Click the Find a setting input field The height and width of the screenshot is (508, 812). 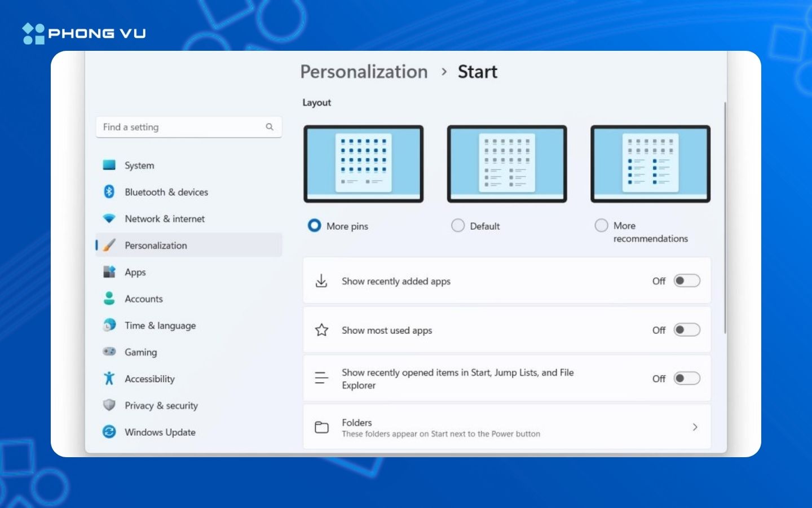click(x=169, y=126)
